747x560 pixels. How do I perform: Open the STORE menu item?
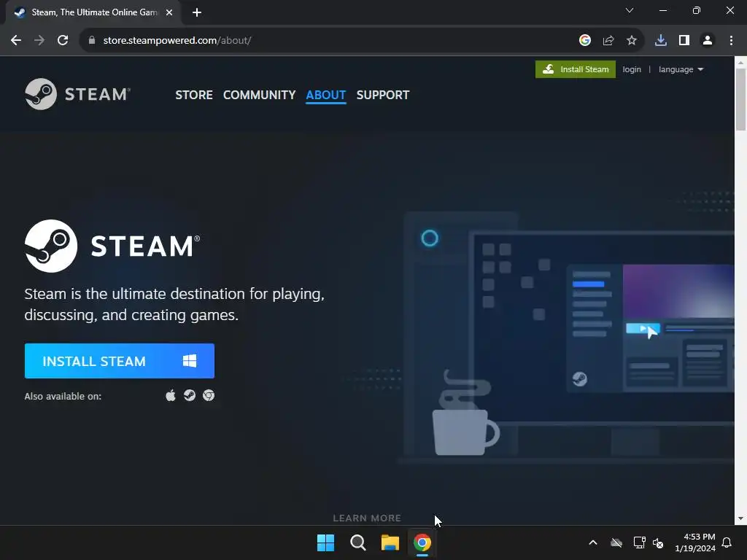coord(194,95)
